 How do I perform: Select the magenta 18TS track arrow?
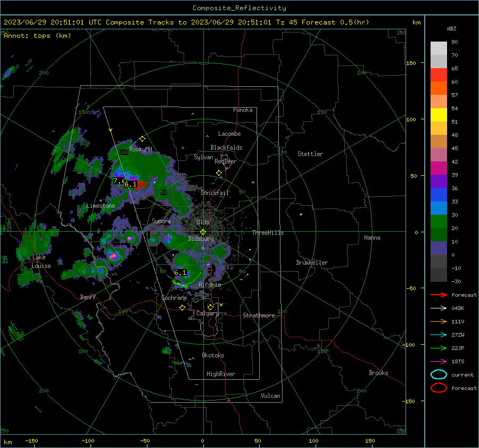click(439, 362)
